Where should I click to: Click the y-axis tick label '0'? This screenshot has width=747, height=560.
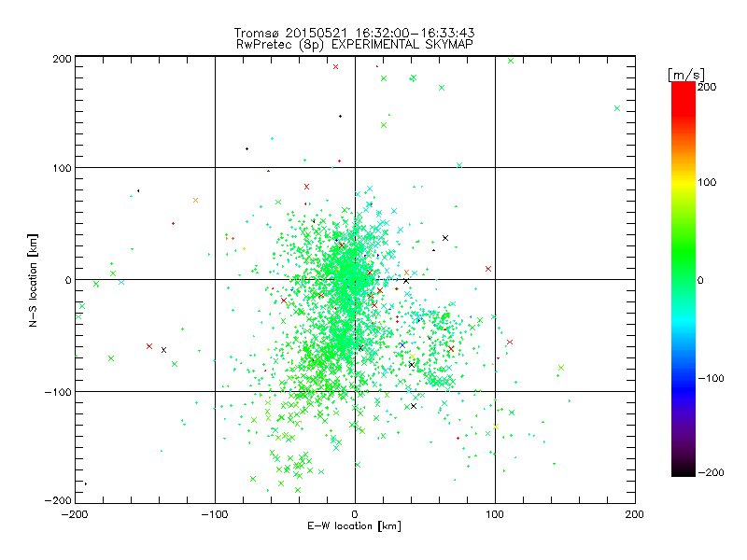click(x=68, y=281)
